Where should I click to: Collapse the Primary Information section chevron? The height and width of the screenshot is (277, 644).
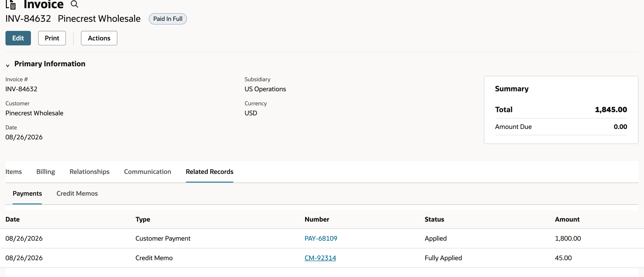8,66
